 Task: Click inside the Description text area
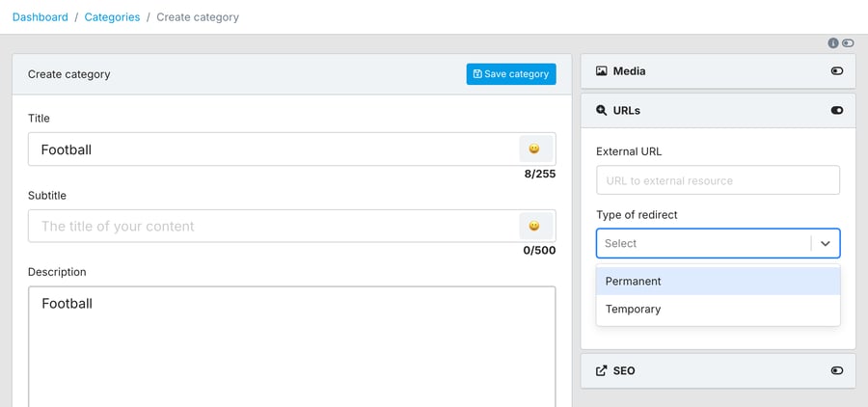click(291, 346)
